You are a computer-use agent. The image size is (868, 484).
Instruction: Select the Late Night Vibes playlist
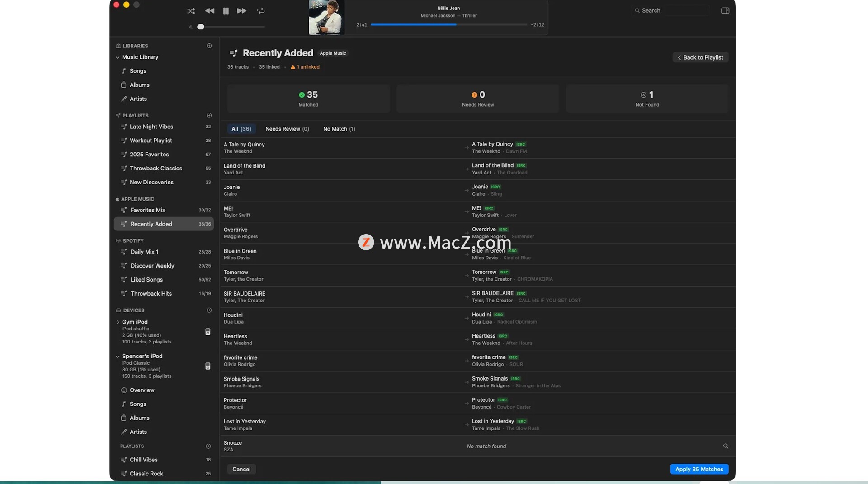click(x=164, y=127)
